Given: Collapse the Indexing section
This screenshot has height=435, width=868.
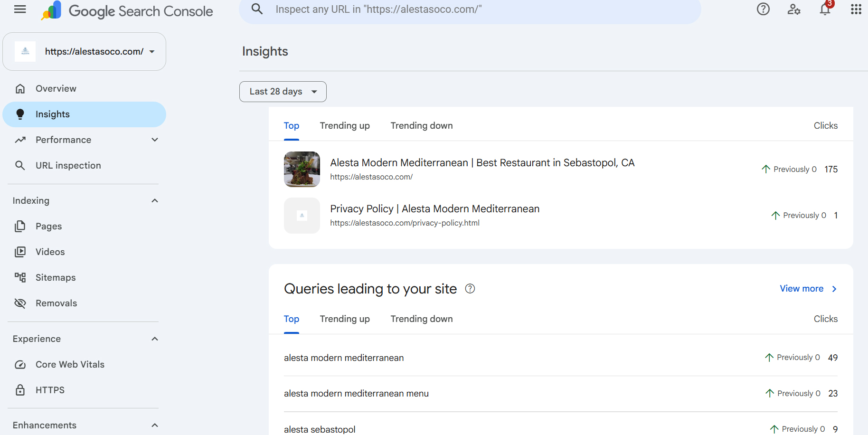Looking at the screenshot, I should (x=155, y=201).
